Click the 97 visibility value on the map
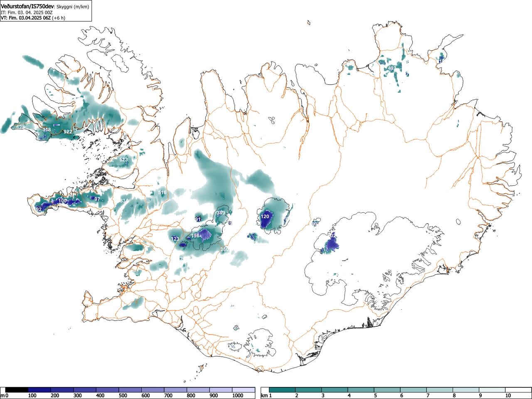Image resolution: width=532 pixels, height=399 pixels. coord(97,199)
